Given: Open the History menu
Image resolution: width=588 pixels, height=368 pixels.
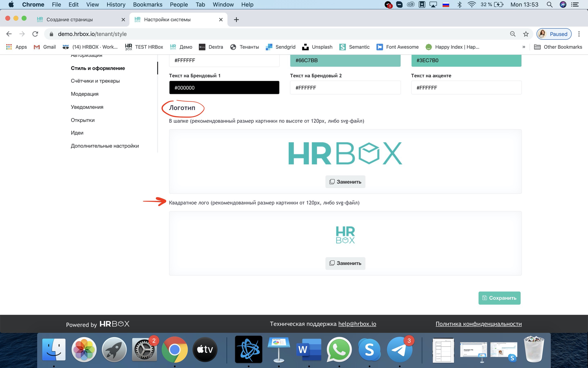Looking at the screenshot, I should pos(116,5).
